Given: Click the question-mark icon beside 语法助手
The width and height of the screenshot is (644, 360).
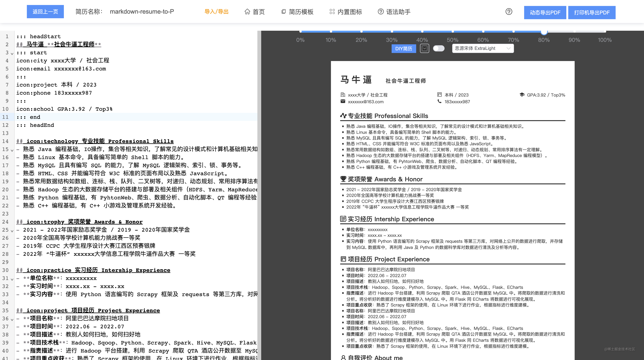Looking at the screenshot, I should point(380,12).
